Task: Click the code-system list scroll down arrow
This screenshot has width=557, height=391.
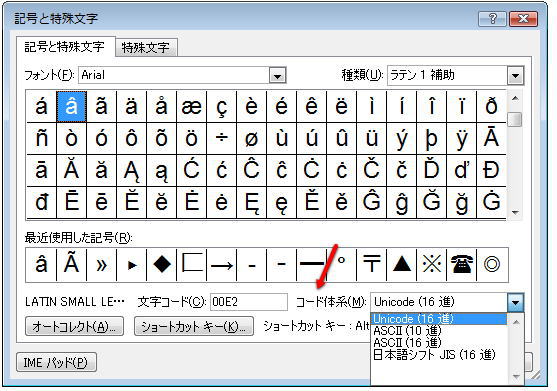Action: coord(516,376)
